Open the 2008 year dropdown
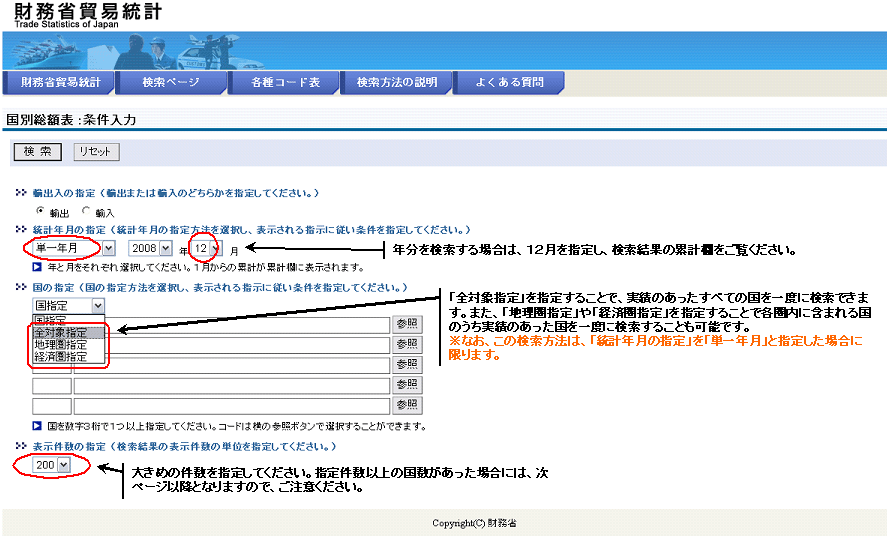Screen dimensions: 887x536 [x=151, y=247]
